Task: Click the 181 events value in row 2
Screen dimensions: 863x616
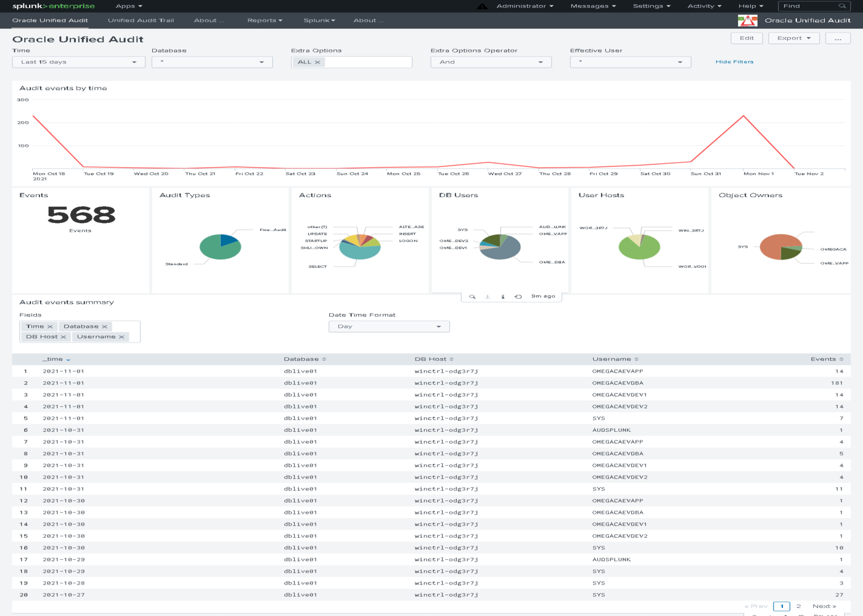Action: (x=836, y=383)
